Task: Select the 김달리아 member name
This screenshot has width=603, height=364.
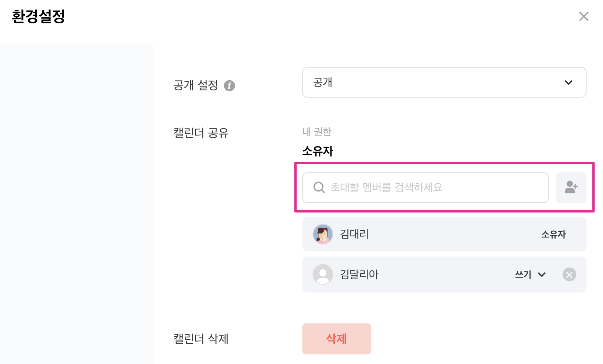Action: coord(359,274)
